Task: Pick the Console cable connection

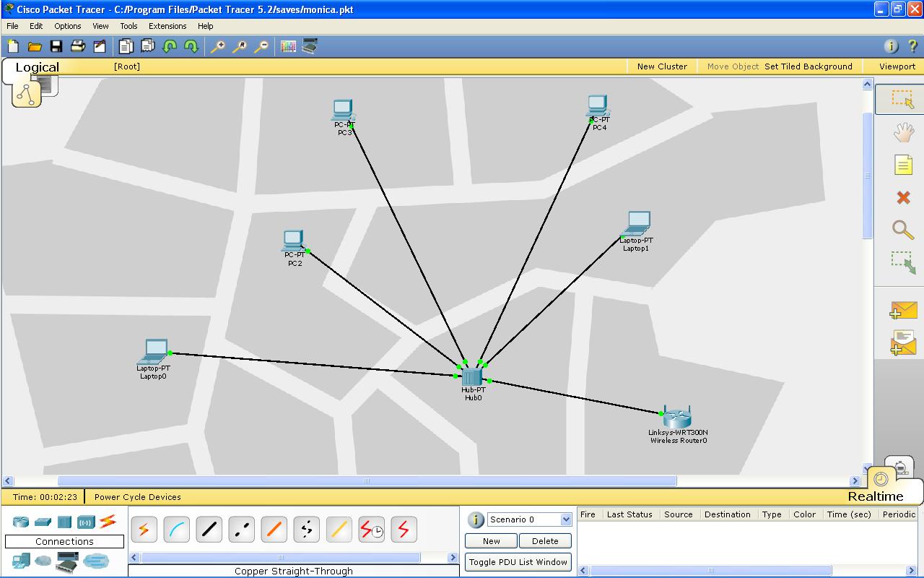Action: 176,530
